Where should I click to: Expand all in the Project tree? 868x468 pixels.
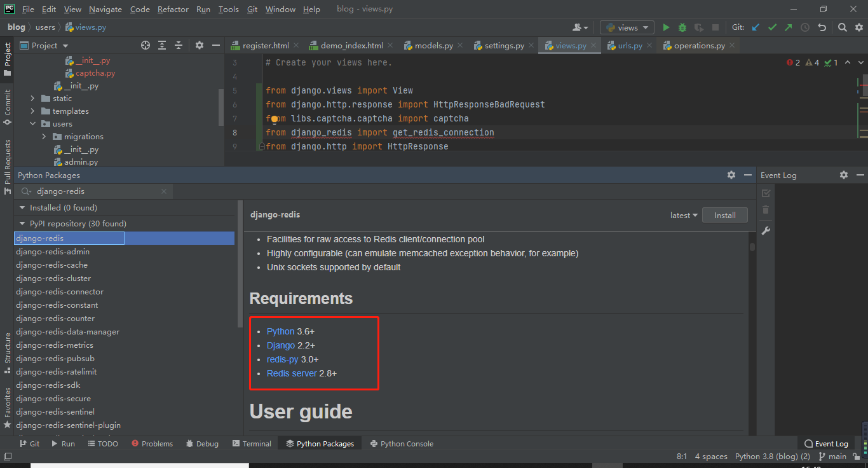click(x=162, y=45)
